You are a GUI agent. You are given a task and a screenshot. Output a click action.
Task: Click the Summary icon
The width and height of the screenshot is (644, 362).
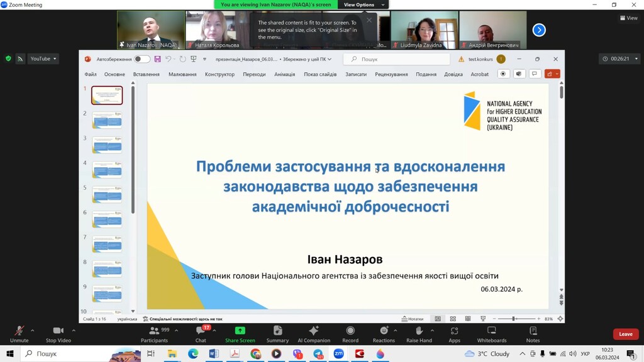pyautogui.click(x=277, y=331)
